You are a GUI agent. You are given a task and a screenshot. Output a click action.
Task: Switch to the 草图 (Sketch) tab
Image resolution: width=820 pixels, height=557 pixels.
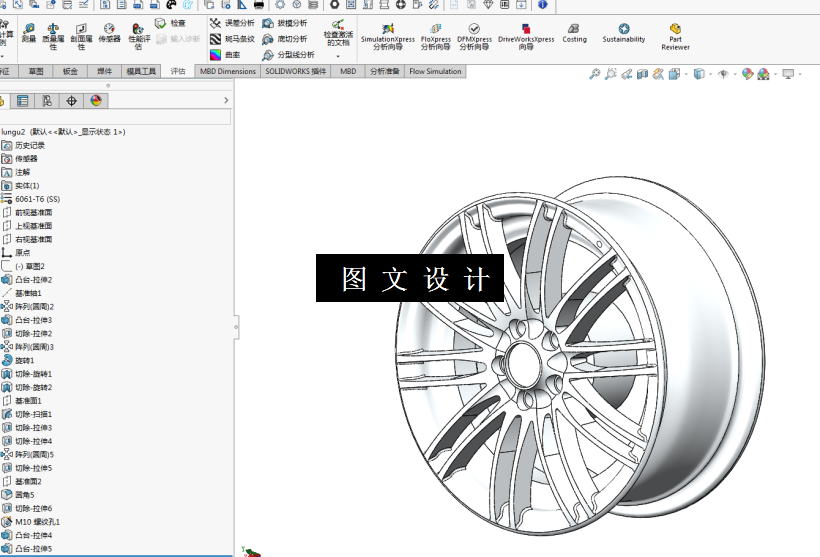click(x=36, y=71)
